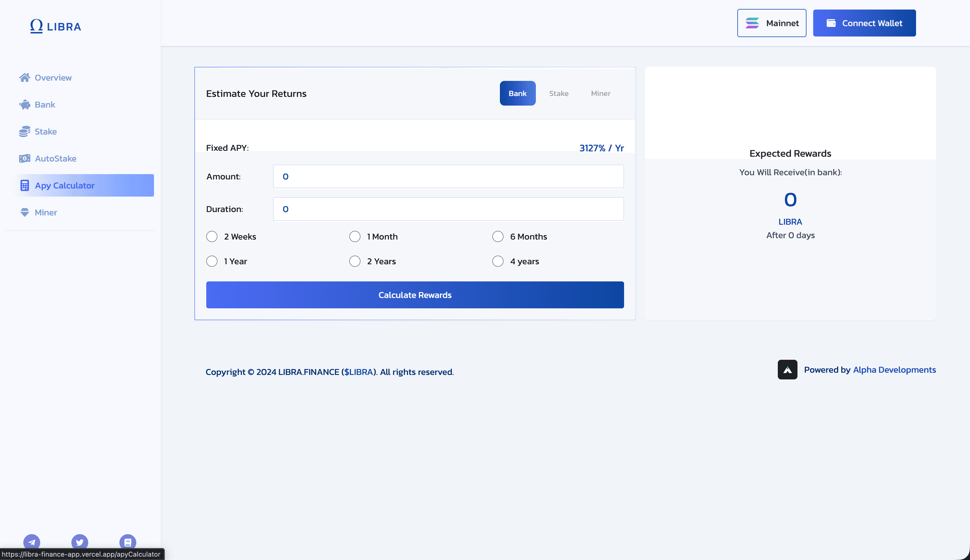Select the 2 Years duration option
The width and height of the screenshot is (970, 560).
click(x=355, y=261)
